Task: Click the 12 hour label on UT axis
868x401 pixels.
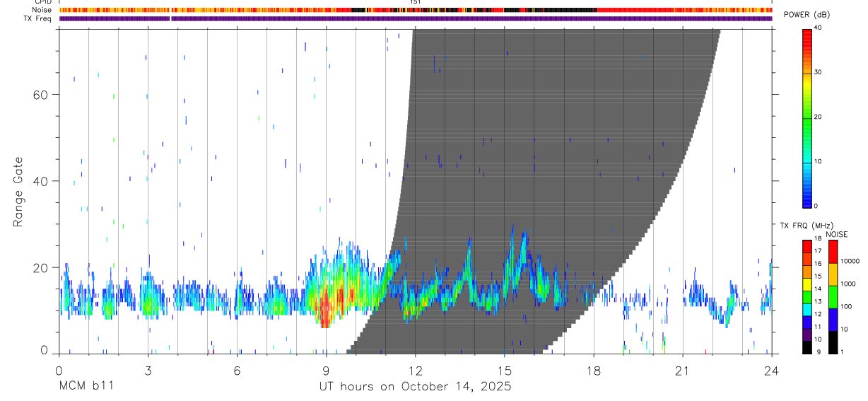Action: tap(415, 371)
